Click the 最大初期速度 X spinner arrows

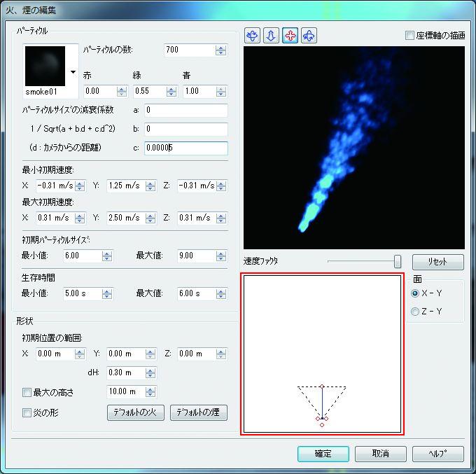point(80,218)
